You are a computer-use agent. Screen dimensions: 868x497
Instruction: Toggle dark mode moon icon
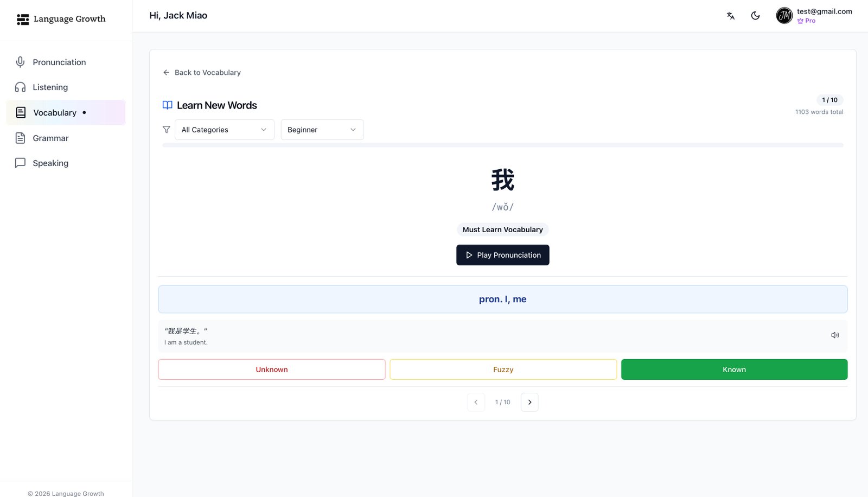[755, 16]
